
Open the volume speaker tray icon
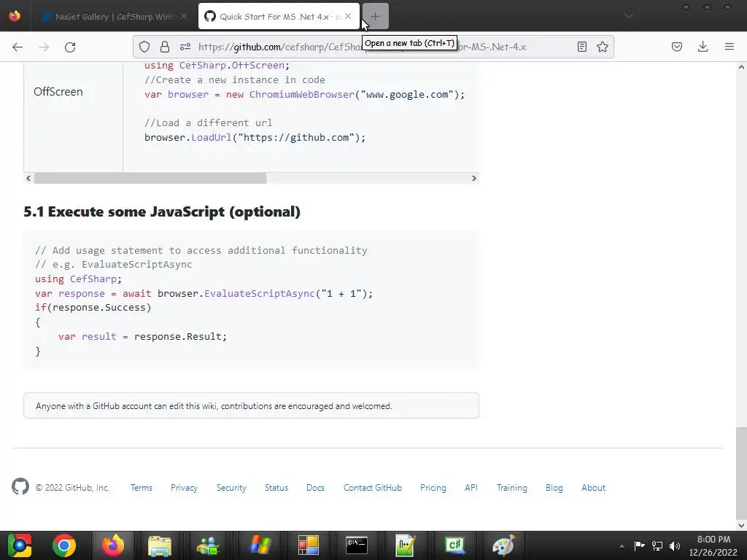coord(675,545)
